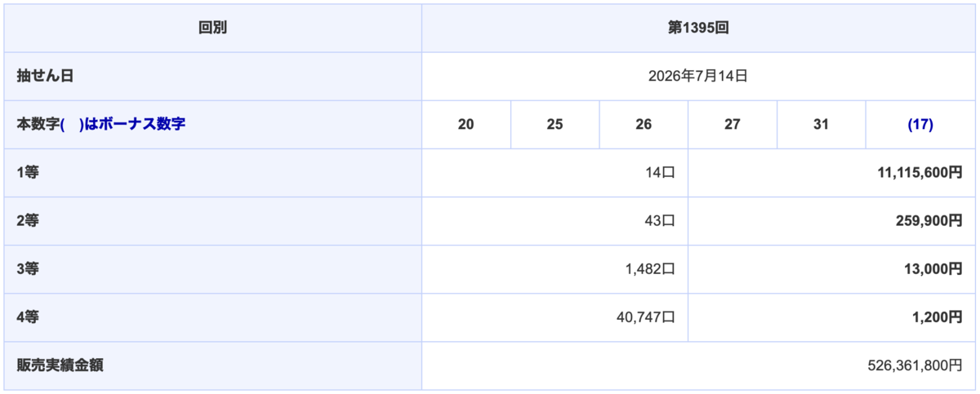The image size is (980, 394).
Task: Select winning number 27
Action: click(733, 125)
